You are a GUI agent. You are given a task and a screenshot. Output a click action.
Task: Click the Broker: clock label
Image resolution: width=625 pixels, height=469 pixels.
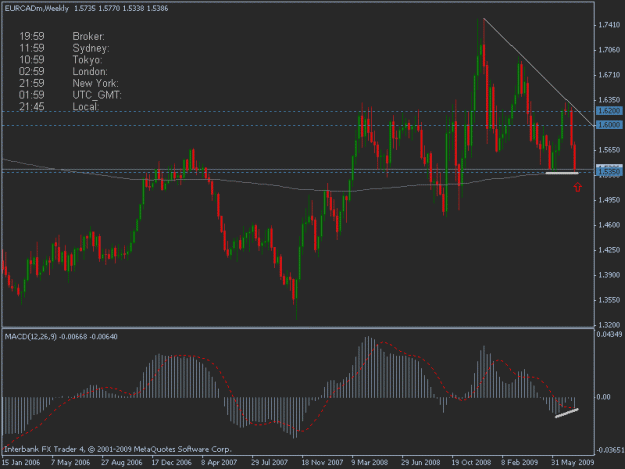click(x=88, y=36)
